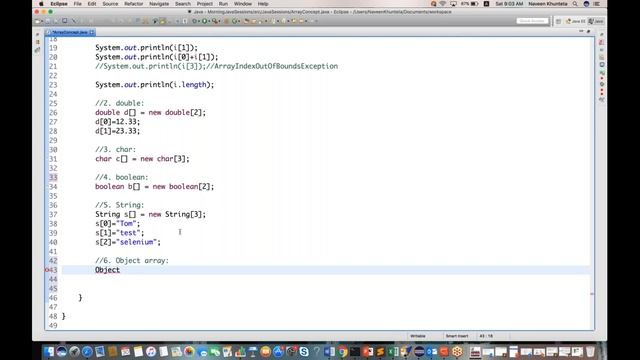Click the error marker on line 43

click(x=47, y=270)
